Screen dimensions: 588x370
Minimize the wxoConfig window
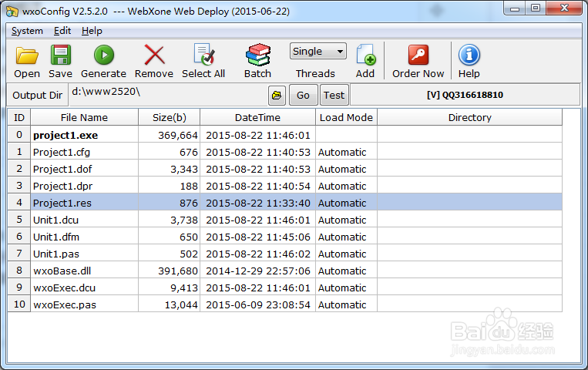(515, 8)
